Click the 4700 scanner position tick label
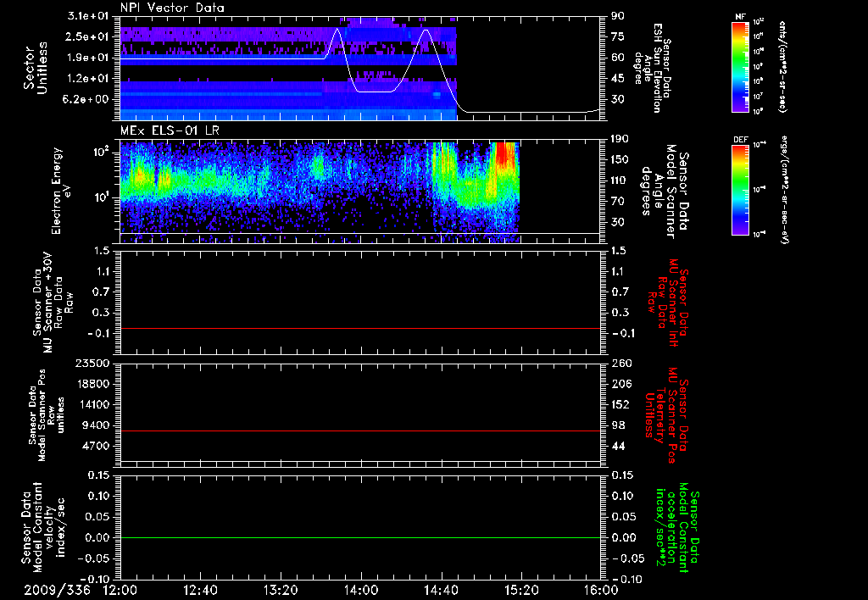The image size is (868, 600). pos(95,446)
